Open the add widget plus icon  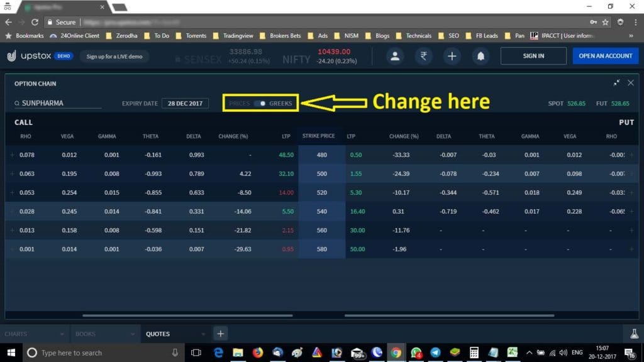click(x=452, y=56)
